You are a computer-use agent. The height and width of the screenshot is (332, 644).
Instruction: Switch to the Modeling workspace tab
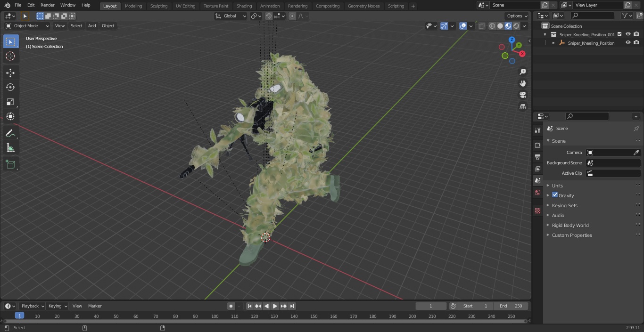point(133,6)
